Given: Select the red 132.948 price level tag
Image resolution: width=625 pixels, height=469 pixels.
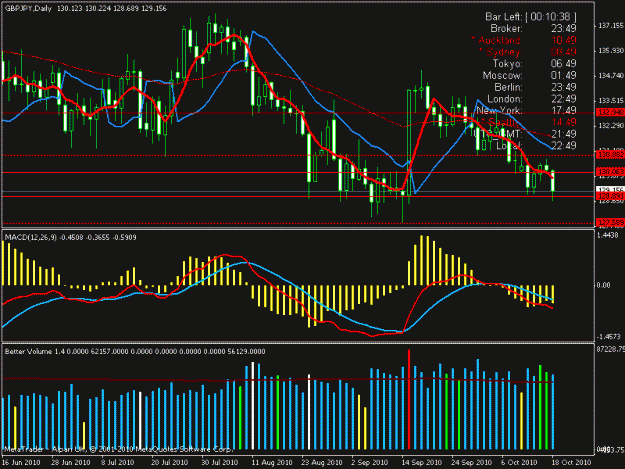Looking at the screenshot, I should 610,113.
